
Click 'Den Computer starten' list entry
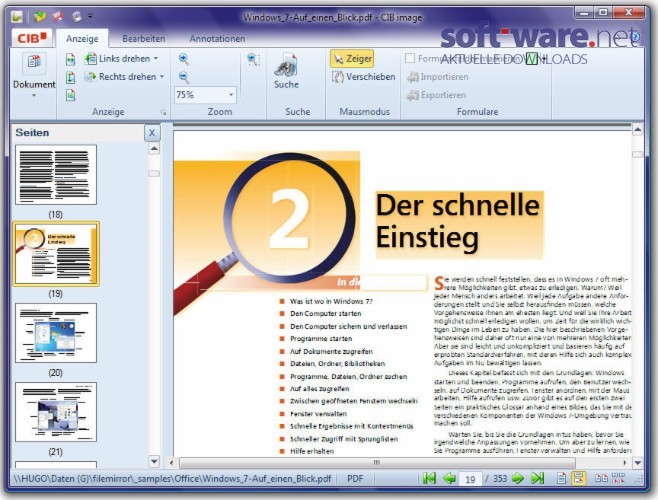tap(325, 314)
